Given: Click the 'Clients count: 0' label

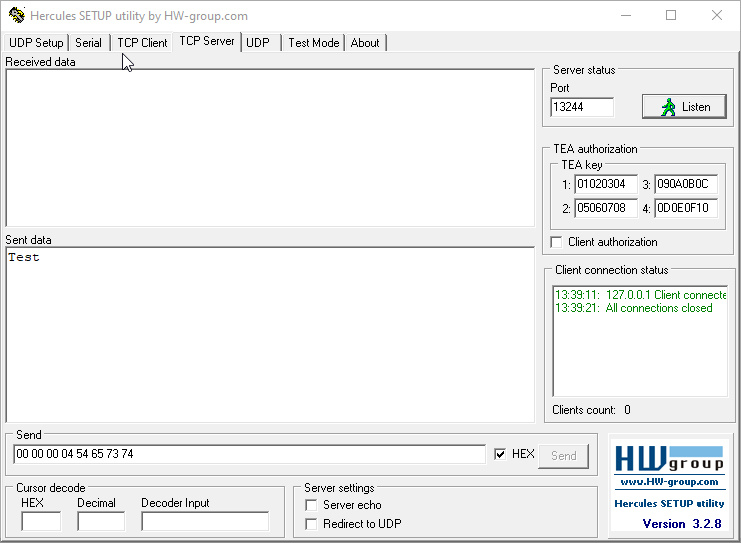Looking at the screenshot, I should pyautogui.click(x=591, y=410).
